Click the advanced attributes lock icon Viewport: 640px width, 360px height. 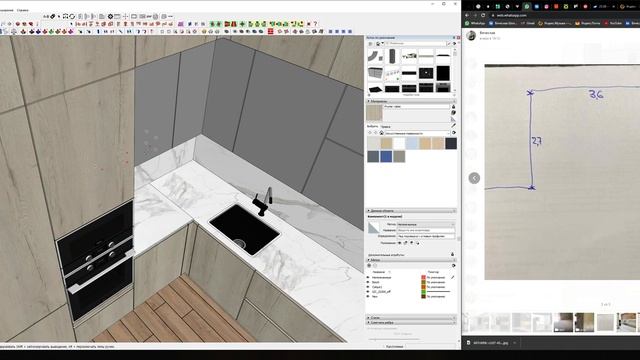click(453, 254)
